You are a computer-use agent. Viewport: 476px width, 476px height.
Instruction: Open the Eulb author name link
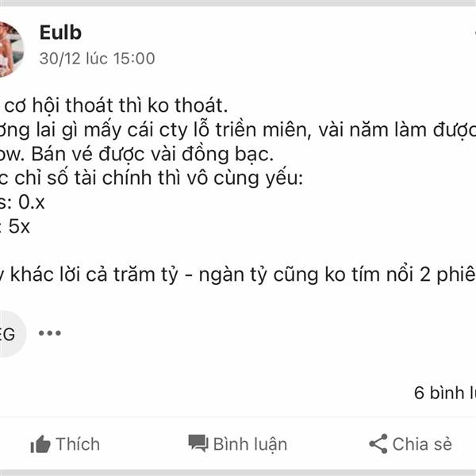tap(60, 33)
